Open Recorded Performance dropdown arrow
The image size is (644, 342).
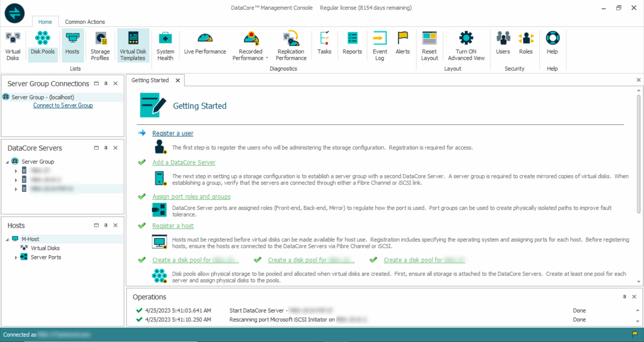click(267, 58)
